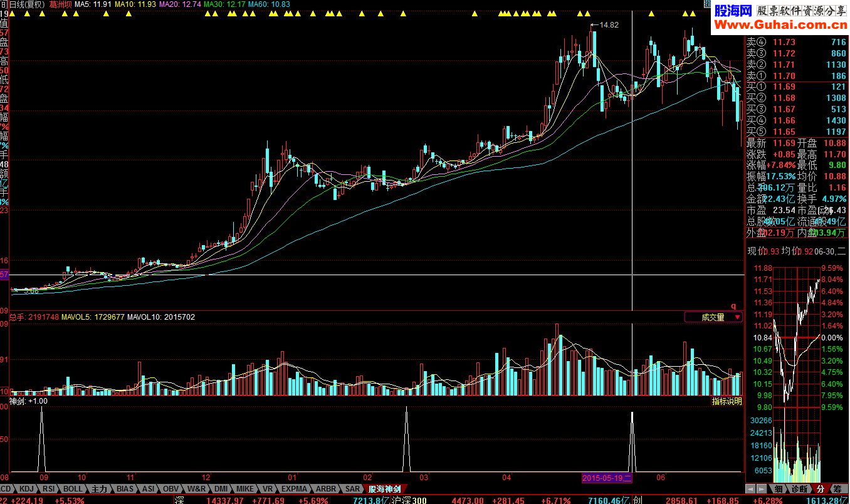Click the MA60: 10.83 label
Screen dimensions: 850x504
pos(269,4)
